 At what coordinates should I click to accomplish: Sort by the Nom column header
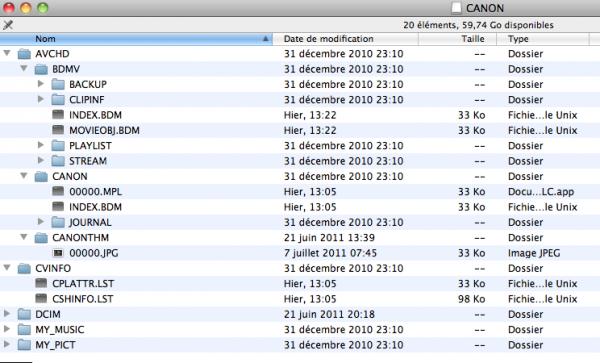136,39
